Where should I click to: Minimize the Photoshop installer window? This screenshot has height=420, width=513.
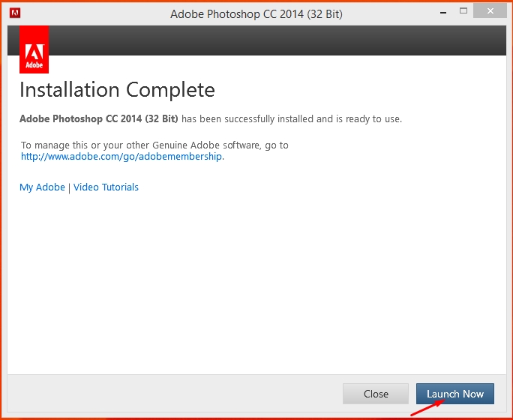[443, 13]
